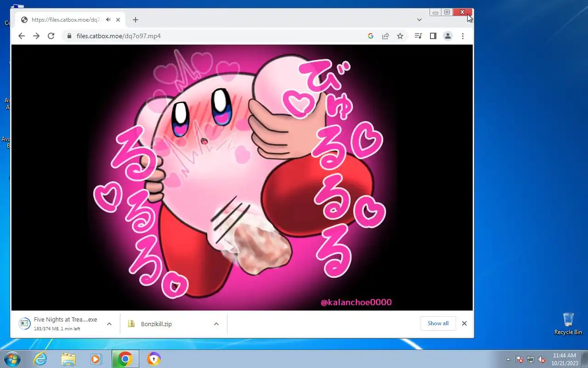Open the Windows Start menu
Screen dimensions: 588x368
click(12, 359)
